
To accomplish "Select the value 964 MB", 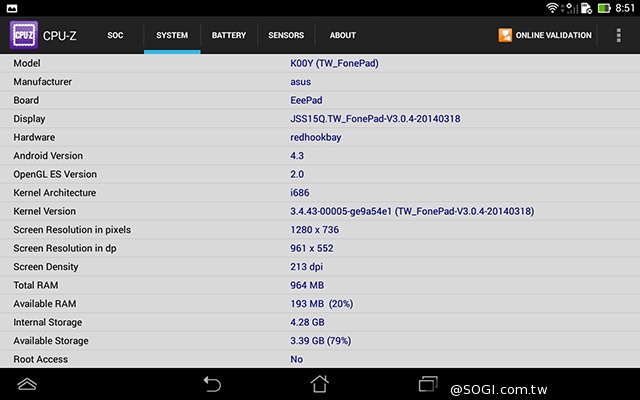I will pyautogui.click(x=307, y=285).
